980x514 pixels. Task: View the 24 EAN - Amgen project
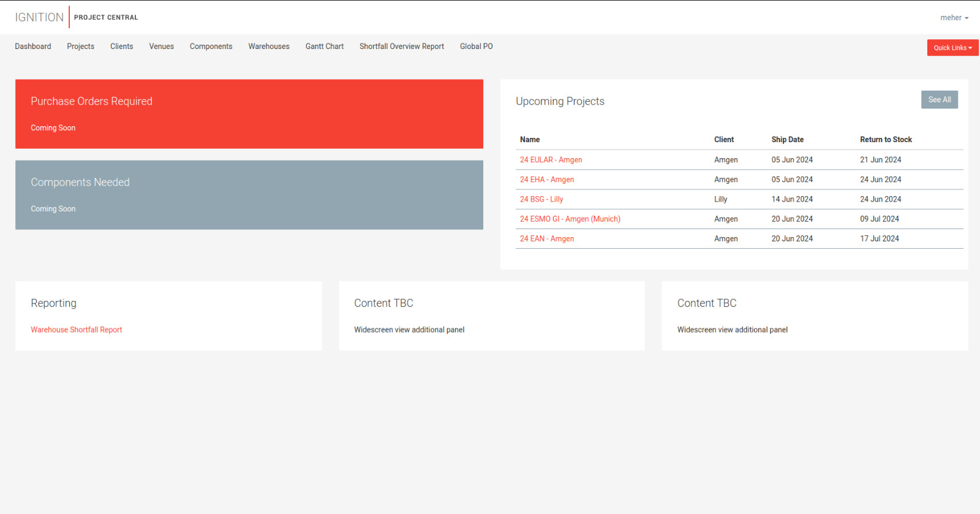(546, 239)
